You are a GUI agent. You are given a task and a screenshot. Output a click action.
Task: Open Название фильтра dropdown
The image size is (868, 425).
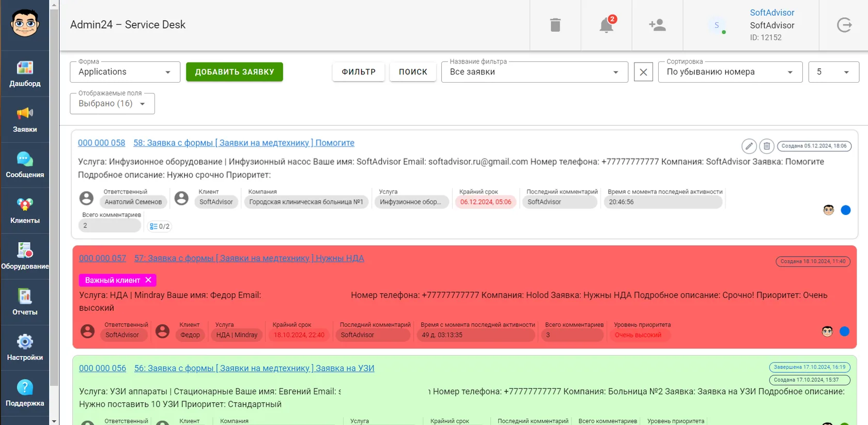tap(534, 72)
